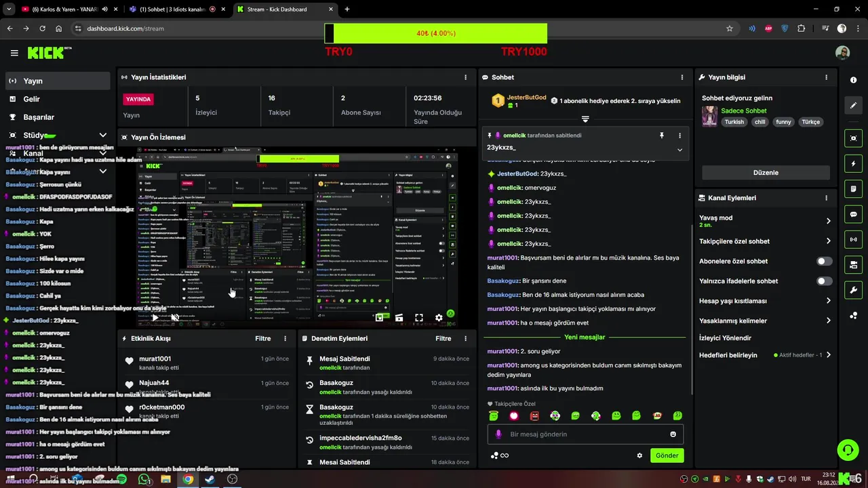Toggle the wrench stream info icon in the right rail
Screen dimensions: 868x488
853,290
